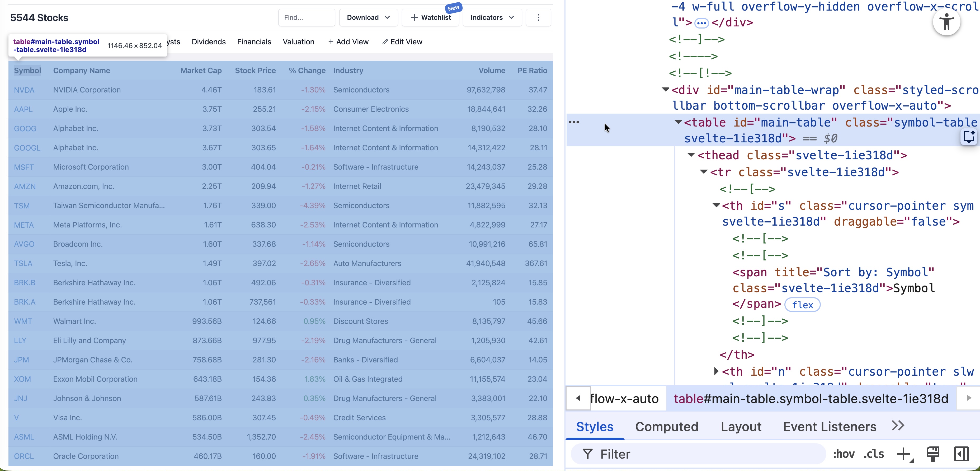The height and width of the screenshot is (471, 980).
Task: Toggle the .cls element classes panel
Action: click(874, 454)
